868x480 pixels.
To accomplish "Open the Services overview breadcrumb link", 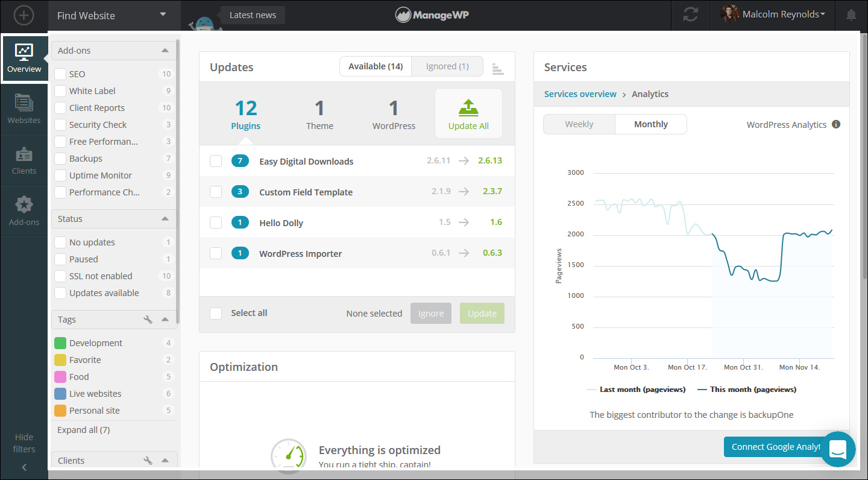I will [x=580, y=94].
